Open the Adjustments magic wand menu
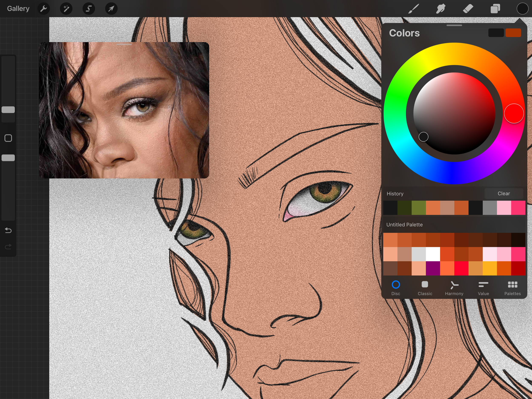This screenshot has width=532, height=399. click(x=66, y=9)
